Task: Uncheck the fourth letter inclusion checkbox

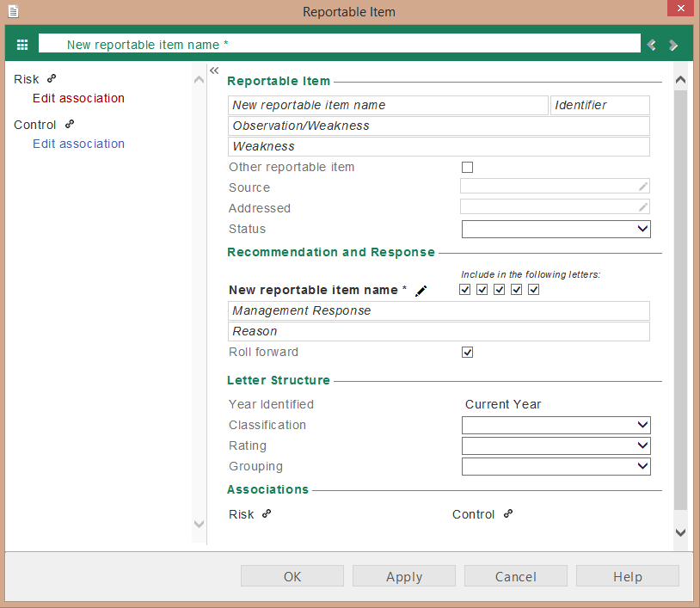Action: pos(517,290)
